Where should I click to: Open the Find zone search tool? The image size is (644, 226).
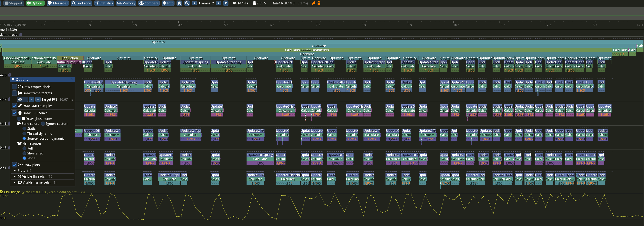tap(81, 3)
